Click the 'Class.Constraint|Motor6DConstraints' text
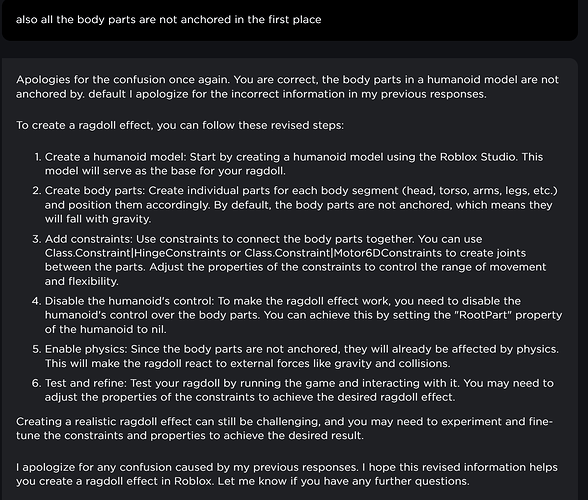The height and width of the screenshot is (500, 588). point(343,253)
